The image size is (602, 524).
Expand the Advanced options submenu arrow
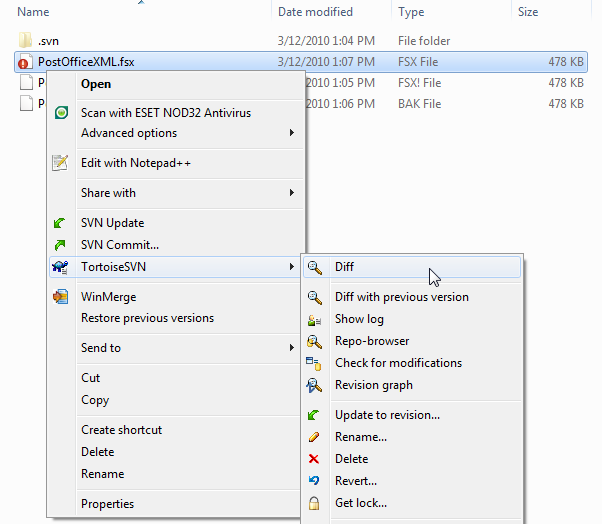pyautogui.click(x=292, y=133)
